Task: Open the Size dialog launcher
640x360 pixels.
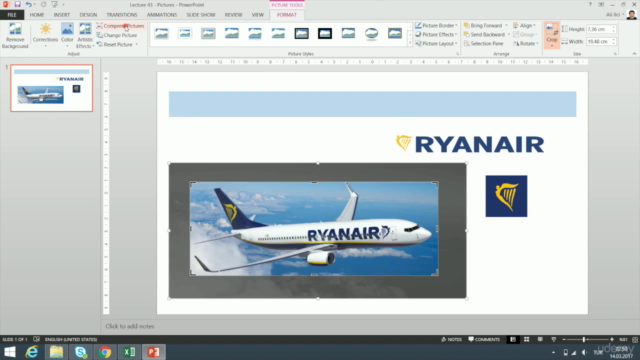Action: click(x=615, y=54)
